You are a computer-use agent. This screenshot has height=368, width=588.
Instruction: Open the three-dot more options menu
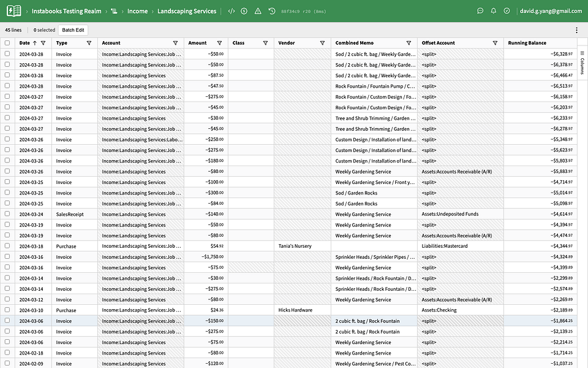click(x=576, y=30)
